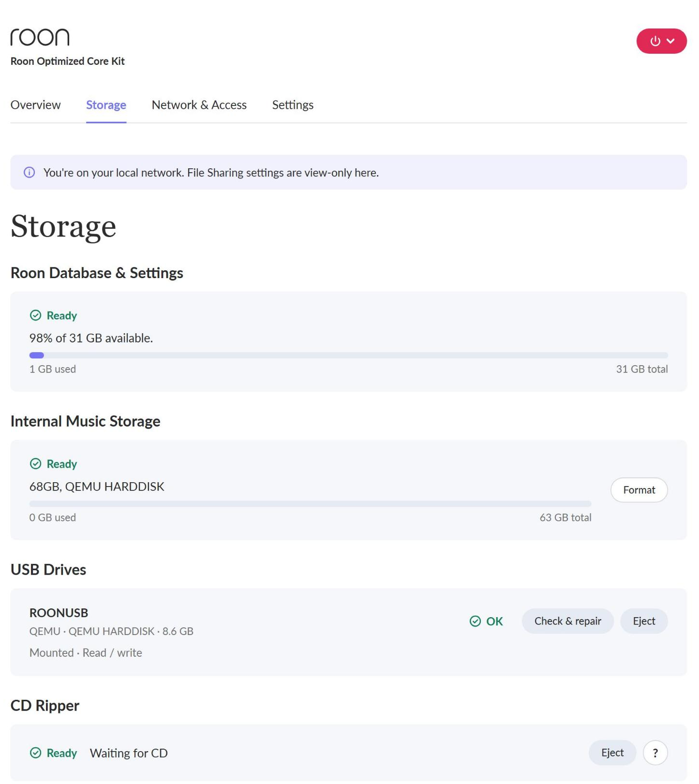
Task: Click the Ready checkmark icon under Roon Database & Settings
Action: pyautogui.click(x=36, y=316)
